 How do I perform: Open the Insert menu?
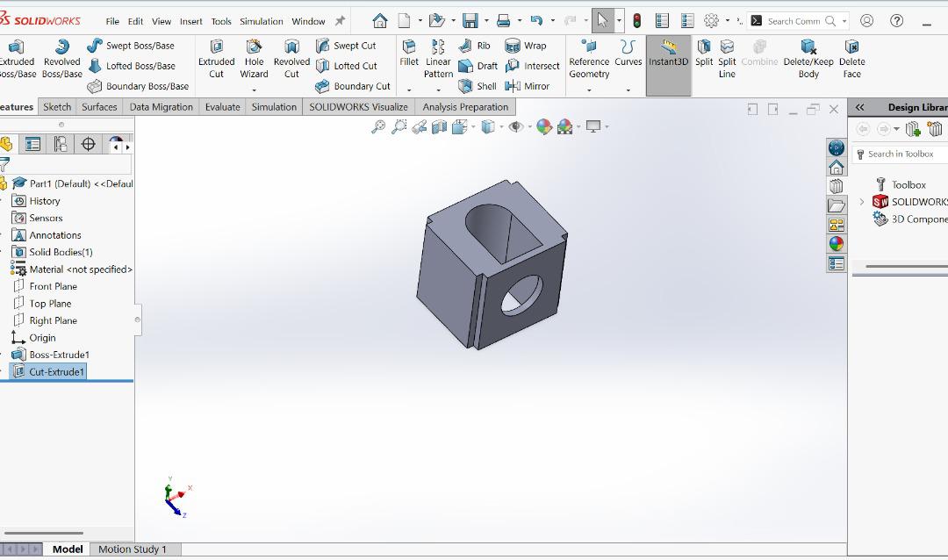coord(191,21)
